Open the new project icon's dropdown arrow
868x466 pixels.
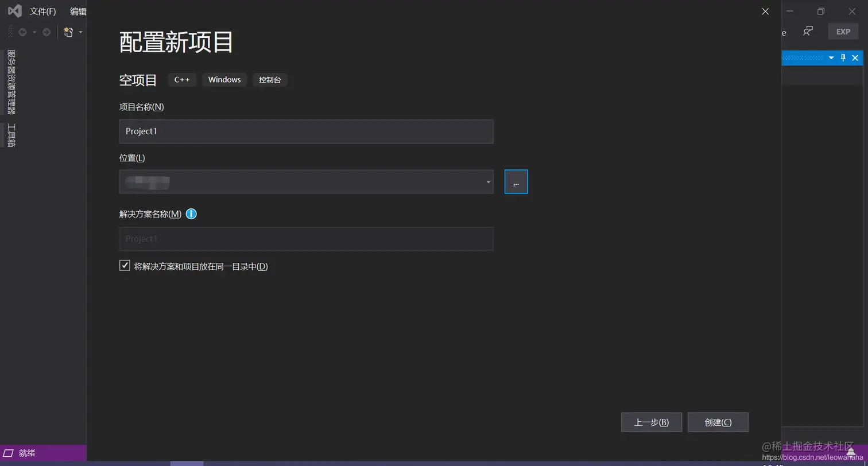[80, 32]
